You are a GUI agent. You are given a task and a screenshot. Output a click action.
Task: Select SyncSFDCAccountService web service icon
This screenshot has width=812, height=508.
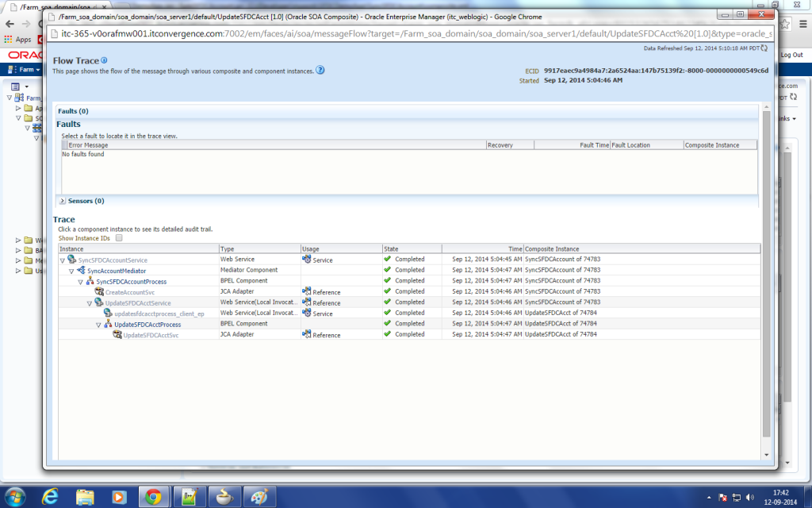coord(72,260)
